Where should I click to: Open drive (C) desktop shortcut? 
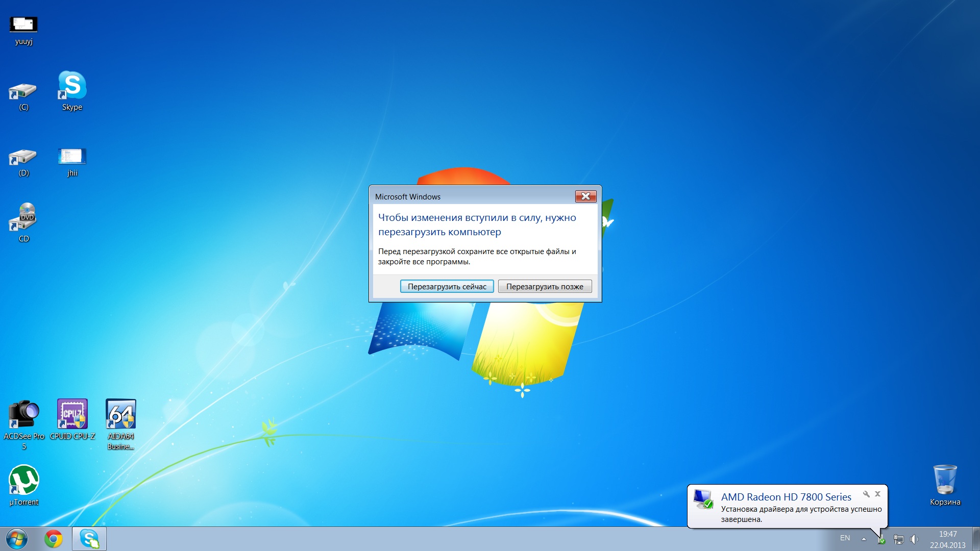[x=23, y=92]
